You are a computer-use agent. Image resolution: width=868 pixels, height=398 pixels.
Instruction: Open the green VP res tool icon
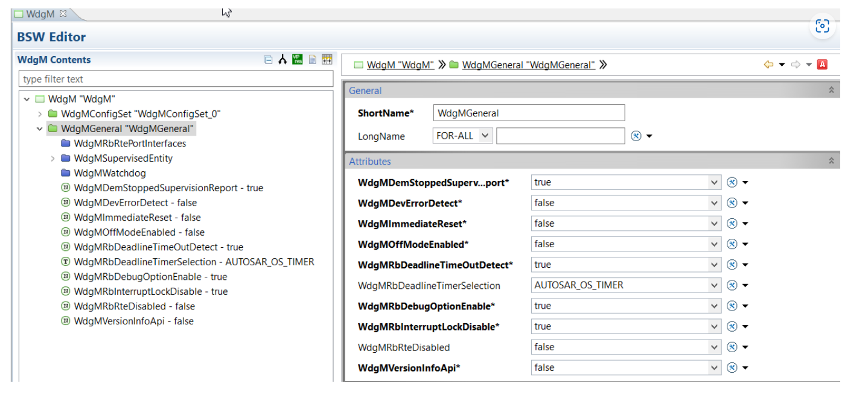tap(296, 59)
